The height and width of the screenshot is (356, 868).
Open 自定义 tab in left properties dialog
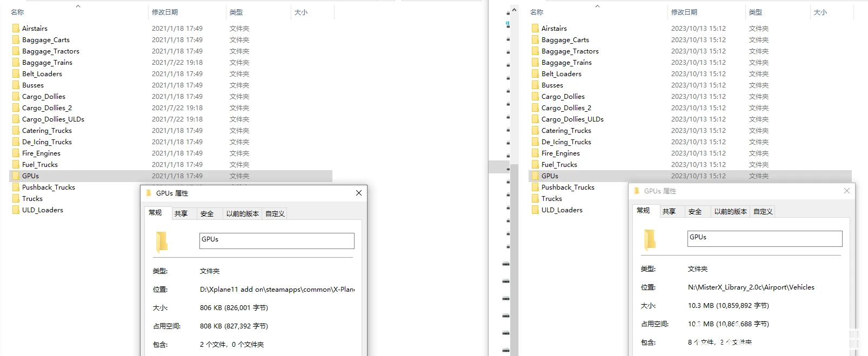[275, 214]
